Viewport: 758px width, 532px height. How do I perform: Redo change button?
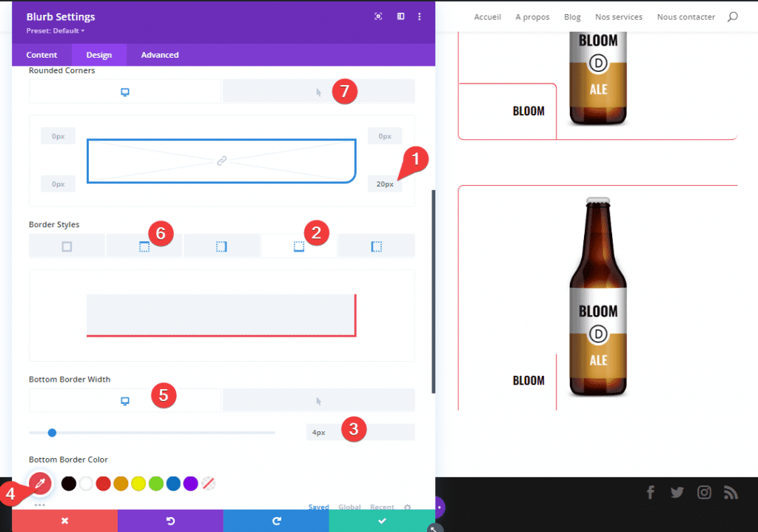(x=276, y=520)
